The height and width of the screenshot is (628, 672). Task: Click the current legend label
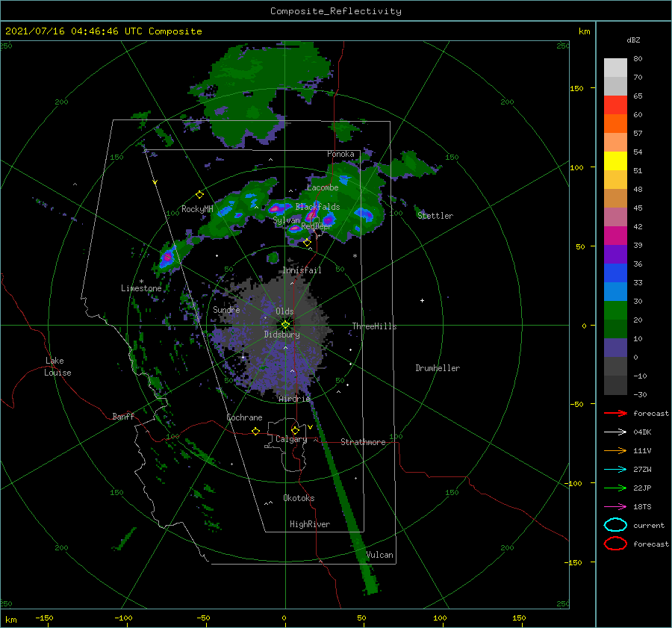[649, 525]
